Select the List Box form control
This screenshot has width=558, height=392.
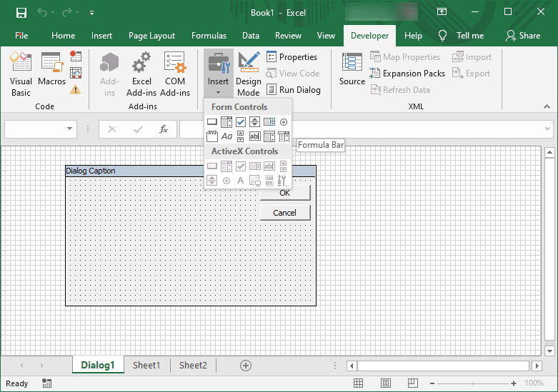click(x=269, y=122)
